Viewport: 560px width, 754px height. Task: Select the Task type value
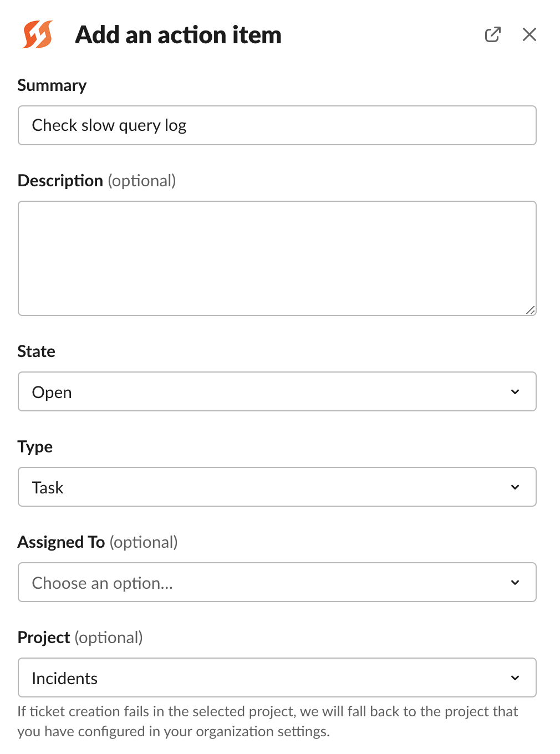coord(48,487)
